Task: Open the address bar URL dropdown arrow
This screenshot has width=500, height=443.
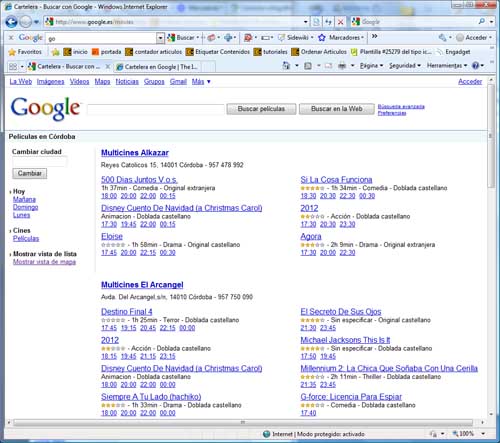Action: [306, 22]
